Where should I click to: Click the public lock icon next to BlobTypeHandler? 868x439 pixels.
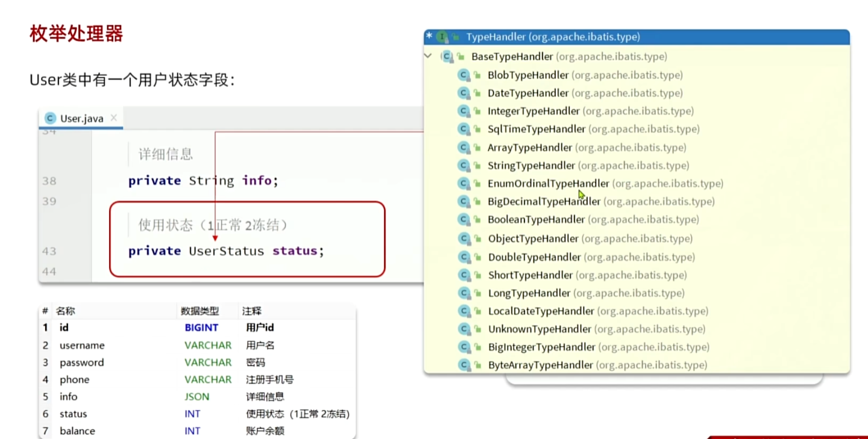pos(477,76)
